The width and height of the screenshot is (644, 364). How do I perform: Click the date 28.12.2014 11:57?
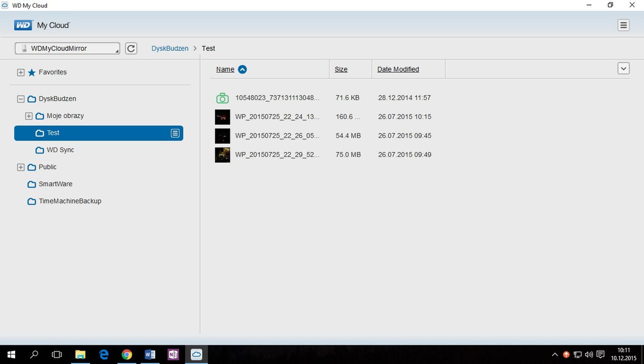click(405, 98)
